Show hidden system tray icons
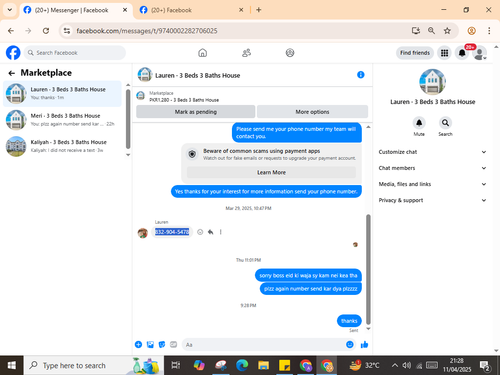Screen dimensions: 500x375 [x=395, y=365]
